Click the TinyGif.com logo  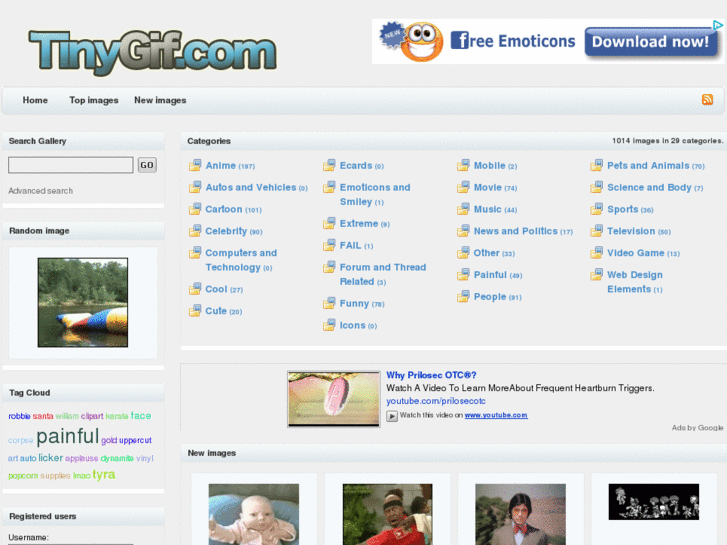coord(153,52)
